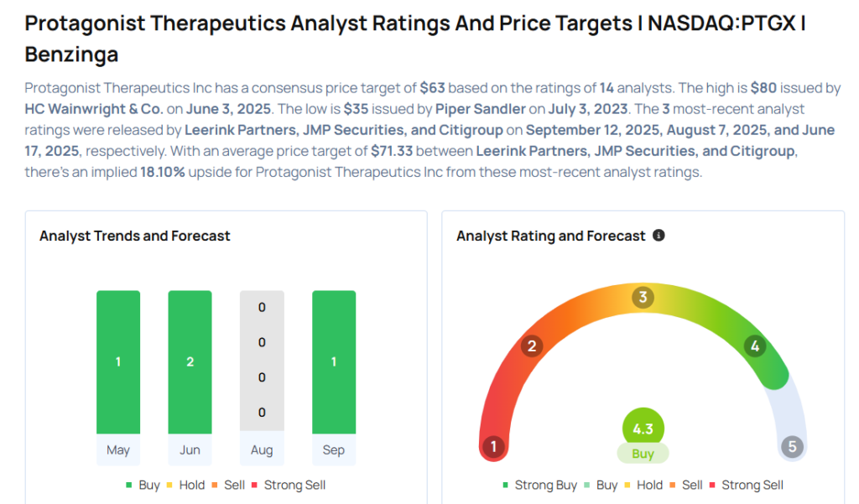The width and height of the screenshot is (859, 504).
Task: Click the number 4 gauge marker
Action: 755,346
